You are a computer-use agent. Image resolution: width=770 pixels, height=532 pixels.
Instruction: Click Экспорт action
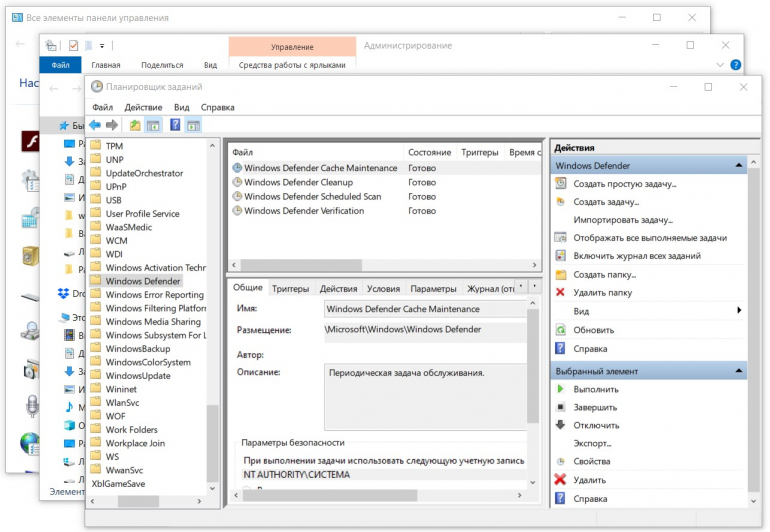pos(592,443)
